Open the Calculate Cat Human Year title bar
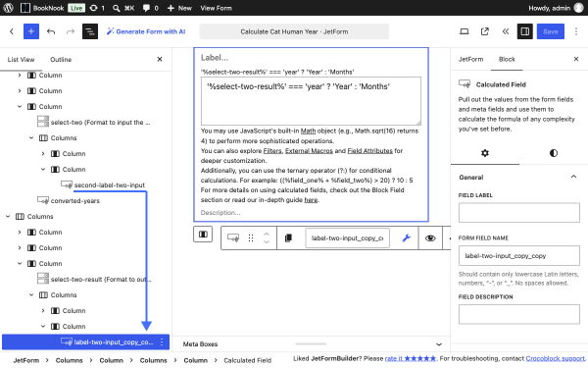Screen dimensions: 588x368 click(294, 31)
